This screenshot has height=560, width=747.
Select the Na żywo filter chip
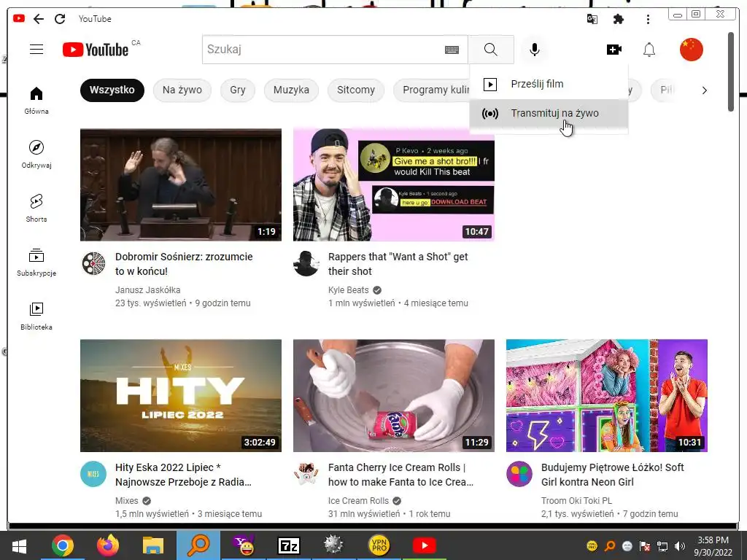[x=182, y=90]
